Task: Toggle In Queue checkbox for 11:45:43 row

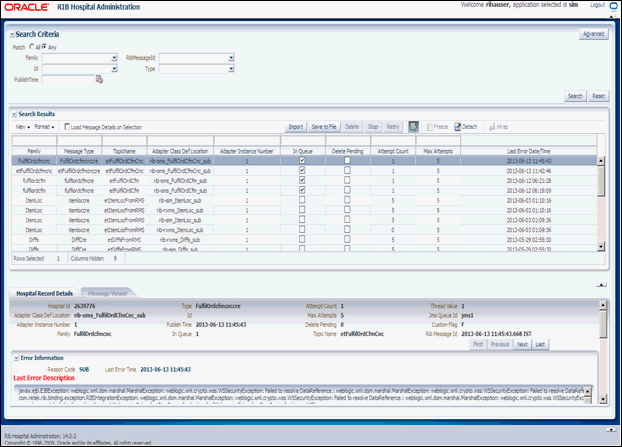Action: pyautogui.click(x=302, y=160)
